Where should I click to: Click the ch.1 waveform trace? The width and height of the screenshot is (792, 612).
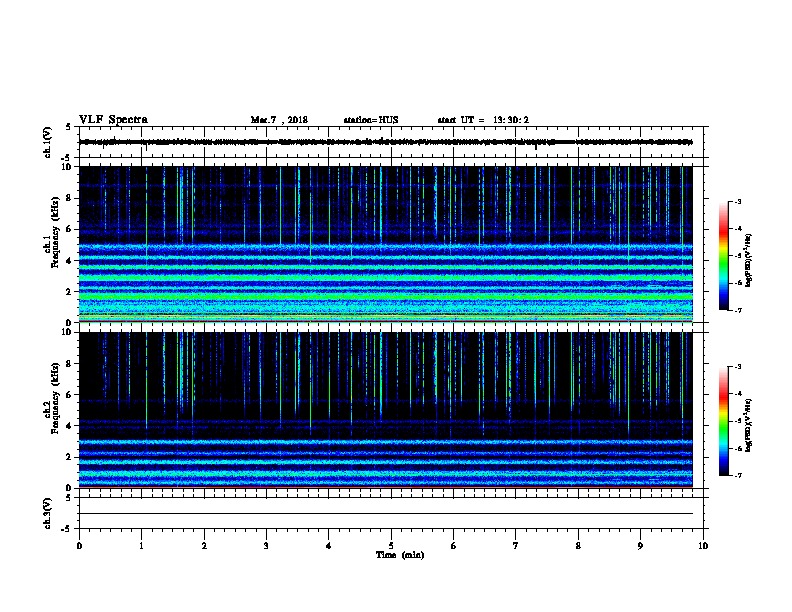[386, 142]
